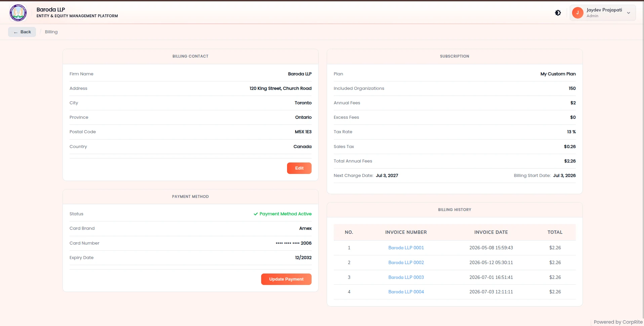The width and height of the screenshot is (644, 326).
Task: Toggle the dark/light theme icon
Action: (x=558, y=13)
